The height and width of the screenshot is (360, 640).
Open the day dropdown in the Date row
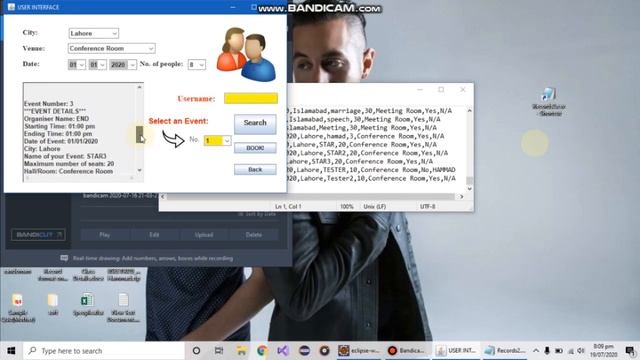(x=77, y=64)
